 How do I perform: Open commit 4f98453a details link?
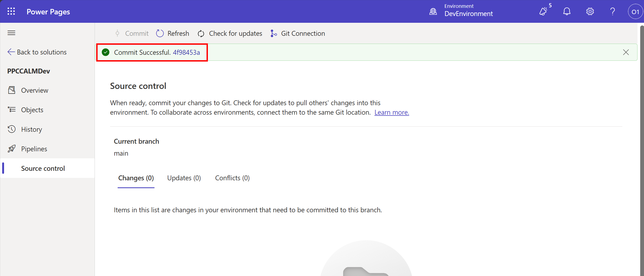click(186, 52)
